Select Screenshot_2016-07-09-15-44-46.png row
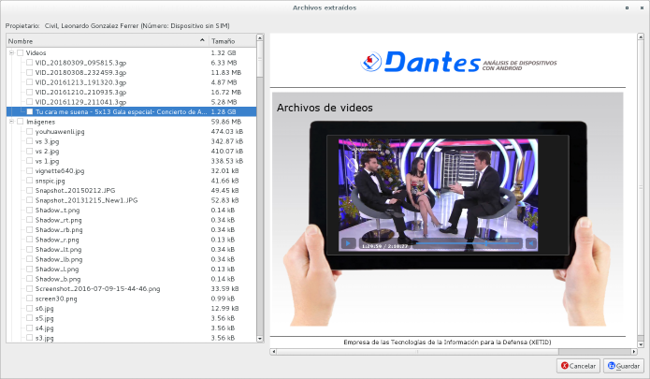Screen dimensions: 650x379 (131, 289)
